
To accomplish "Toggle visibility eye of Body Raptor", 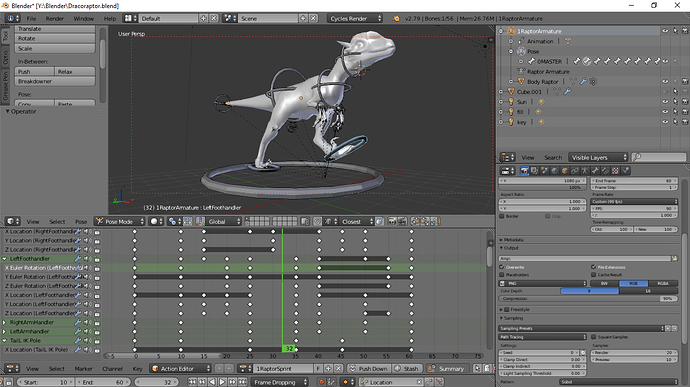I will coord(665,81).
